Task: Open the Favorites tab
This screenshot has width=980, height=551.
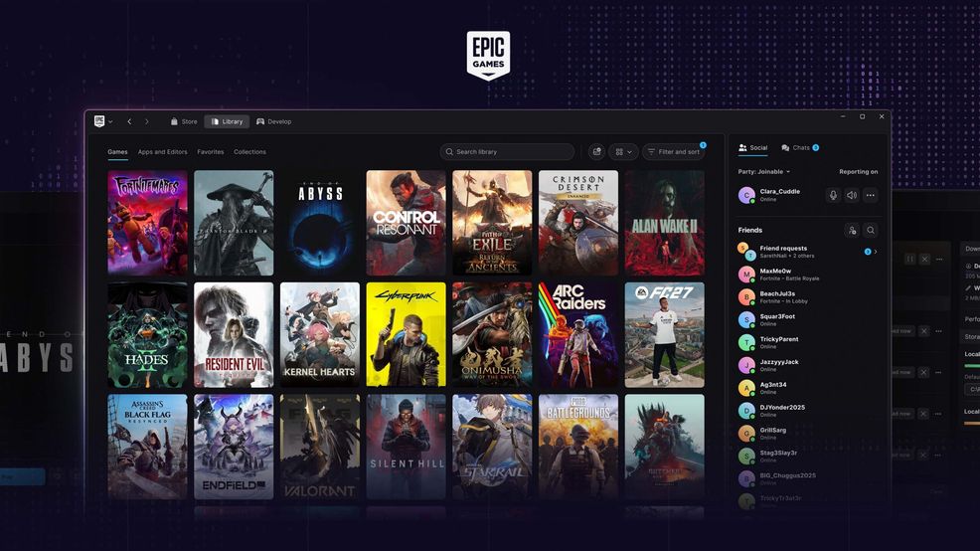Action: coord(210,152)
